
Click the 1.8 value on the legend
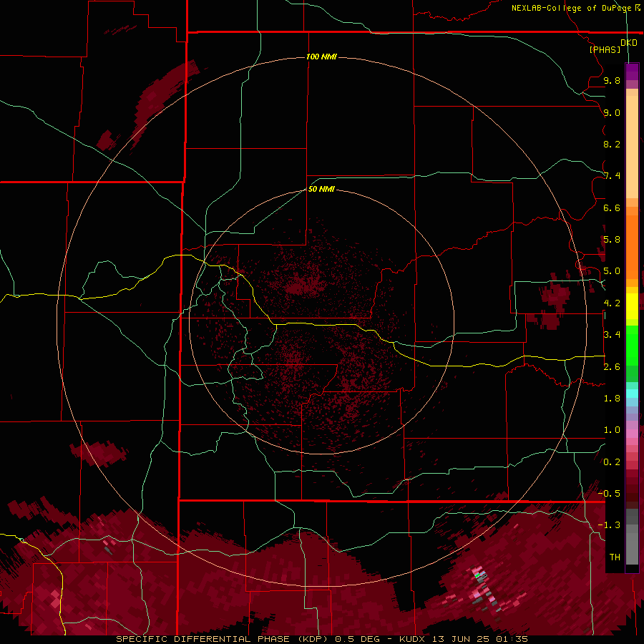coord(612,399)
